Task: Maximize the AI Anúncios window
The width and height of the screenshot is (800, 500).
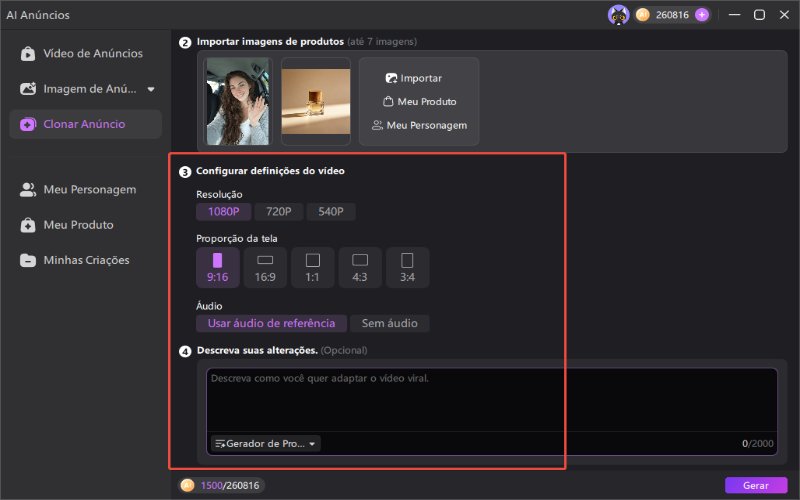Action: (759, 15)
